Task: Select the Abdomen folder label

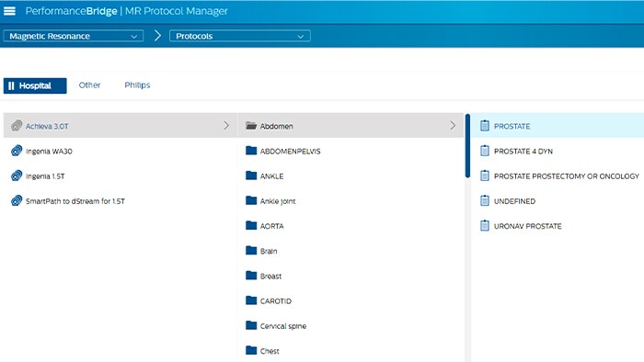Action: tap(276, 126)
